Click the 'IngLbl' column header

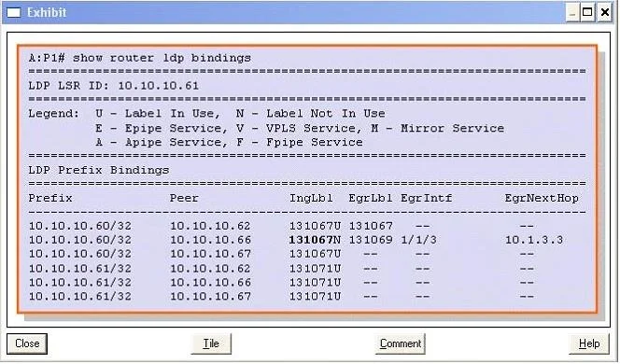click(311, 198)
